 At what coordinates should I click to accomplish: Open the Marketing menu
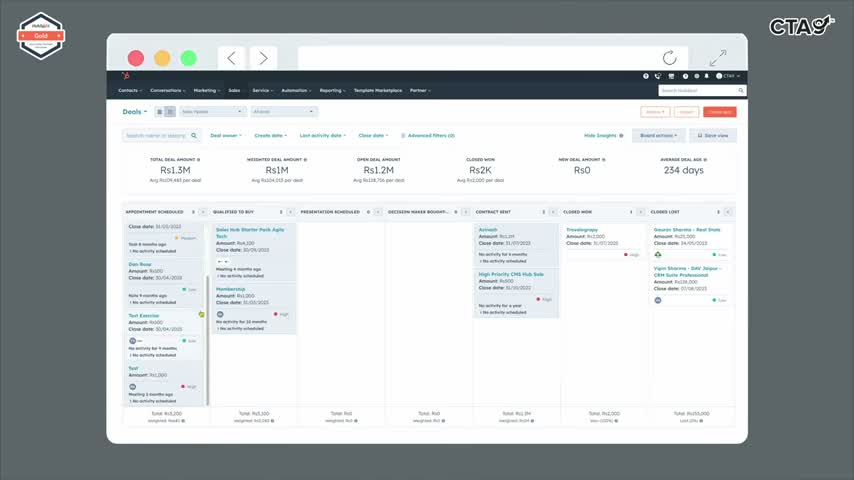206,90
